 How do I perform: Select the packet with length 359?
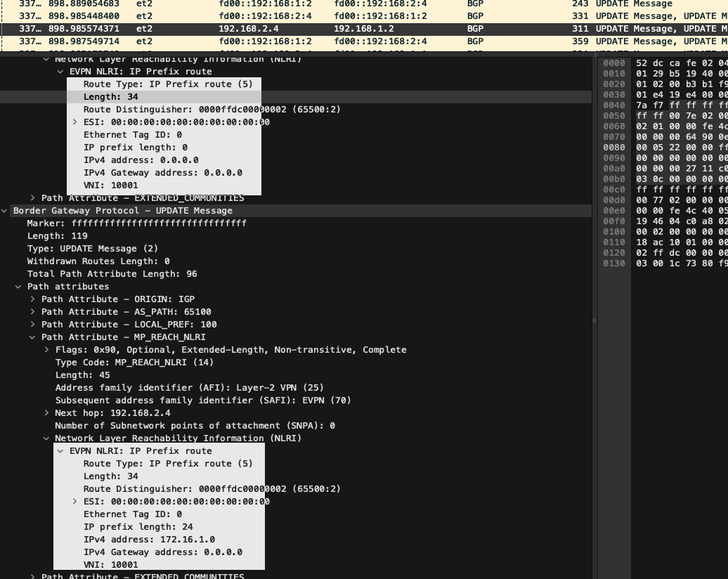point(351,41)
